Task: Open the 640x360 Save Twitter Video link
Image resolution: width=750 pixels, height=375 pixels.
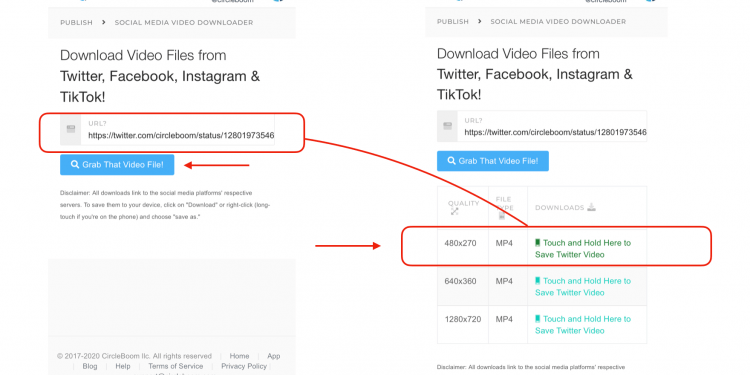Action: 583,287
